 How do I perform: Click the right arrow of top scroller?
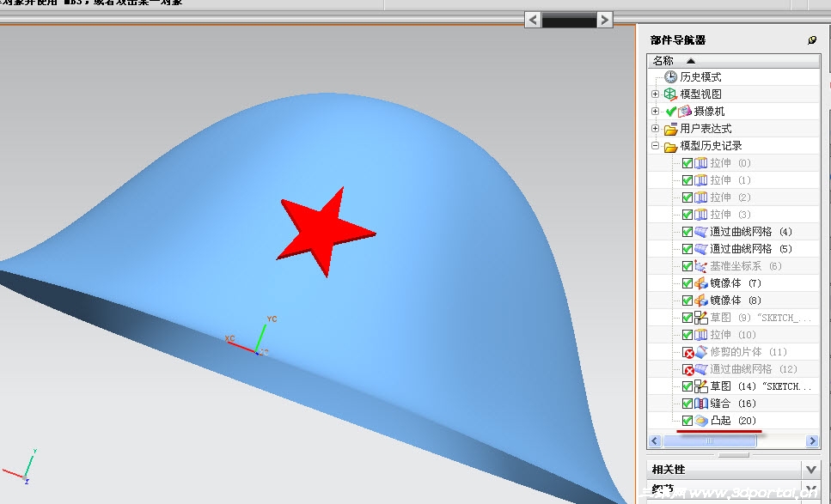coord(604,20)
